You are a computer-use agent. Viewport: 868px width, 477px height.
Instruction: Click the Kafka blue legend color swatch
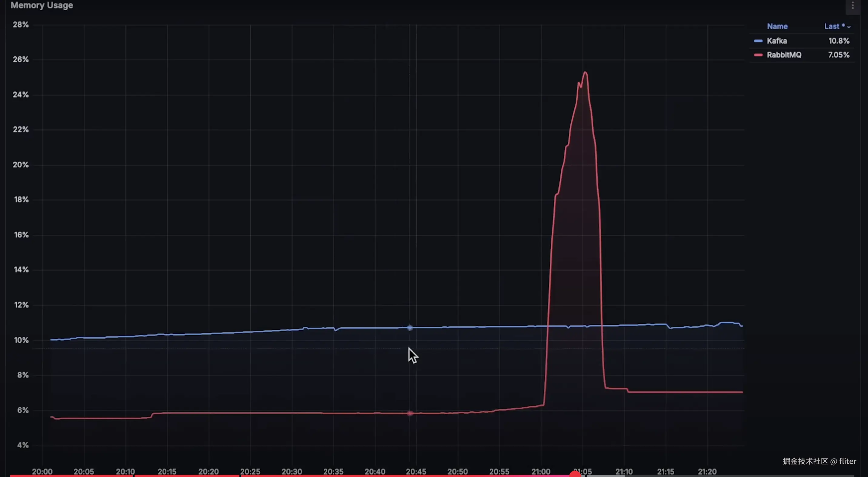tap(758, 41)
